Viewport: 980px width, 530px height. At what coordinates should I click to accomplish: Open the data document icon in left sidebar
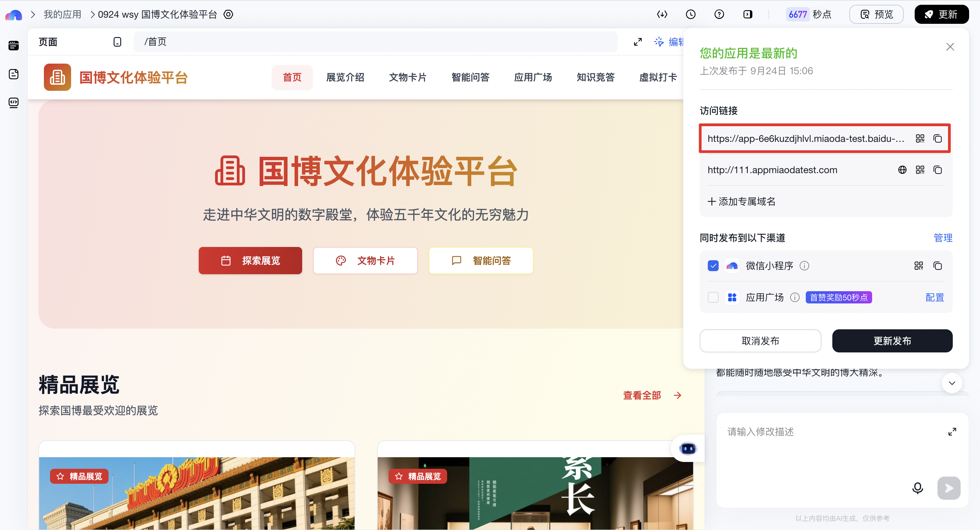point(14,74)
